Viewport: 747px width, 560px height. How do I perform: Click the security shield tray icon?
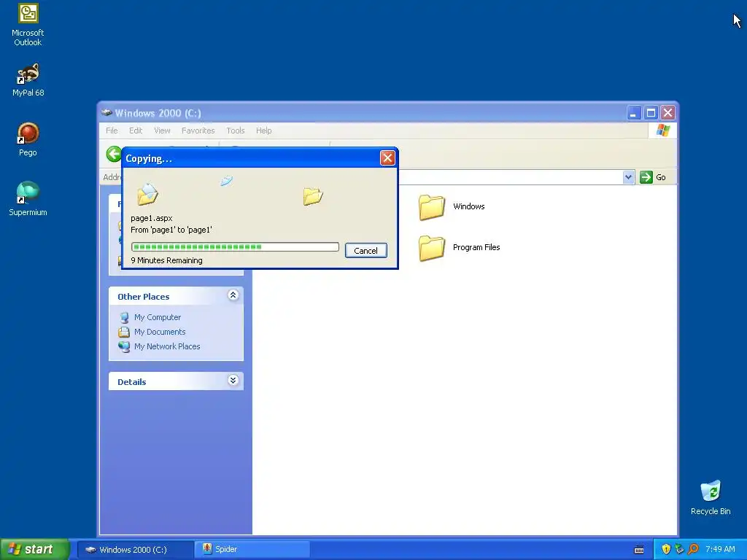tap(666, 550)
